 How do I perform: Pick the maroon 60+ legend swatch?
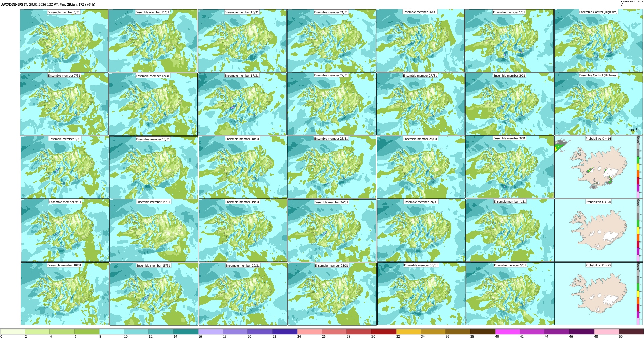pyautogui.click(x=631, y=332)
